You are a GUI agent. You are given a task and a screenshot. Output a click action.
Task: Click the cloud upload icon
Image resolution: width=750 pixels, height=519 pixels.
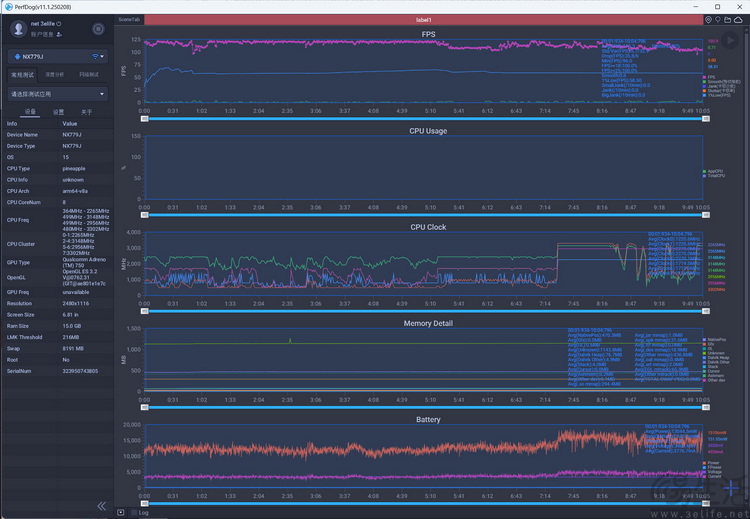click(738, 20)
